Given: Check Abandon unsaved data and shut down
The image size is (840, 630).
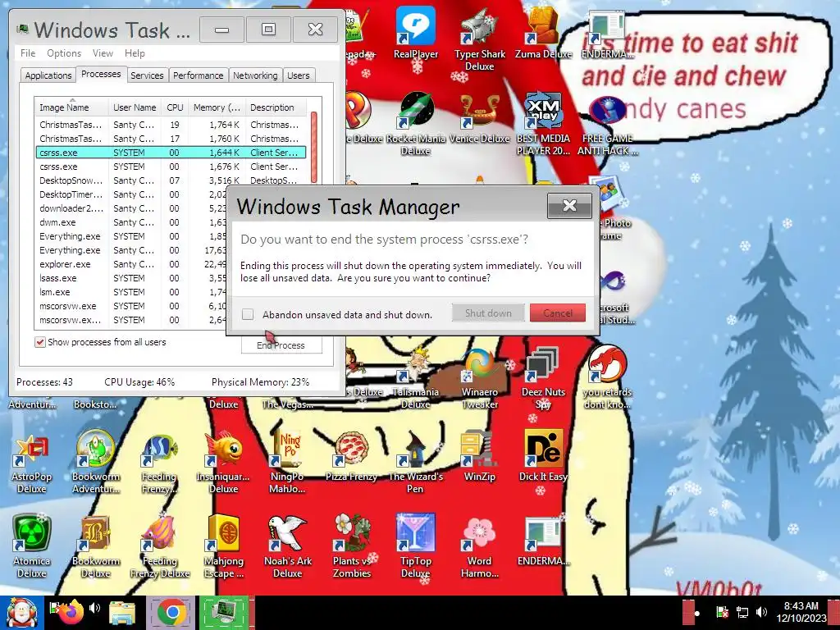Looking at the screenshot, I should click(x=248, y=314).
